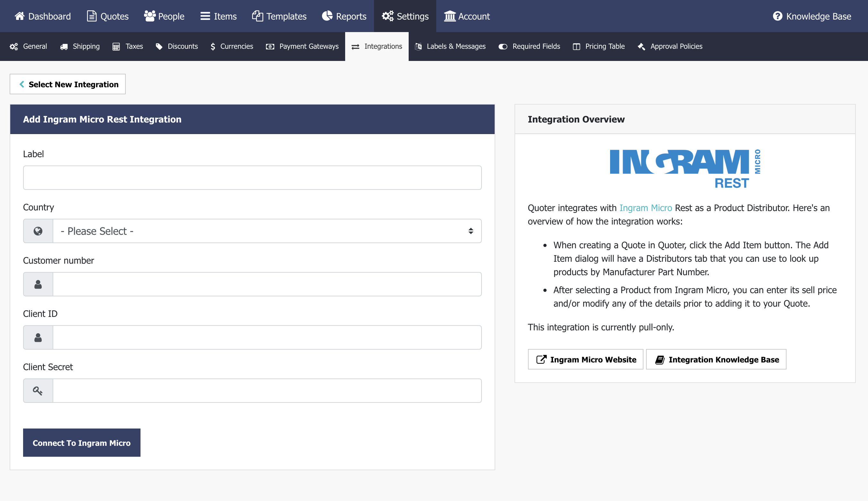The image size is (868, 501).
Task: Click Connect To Ingram Micro button
Action: coord(81,443)
